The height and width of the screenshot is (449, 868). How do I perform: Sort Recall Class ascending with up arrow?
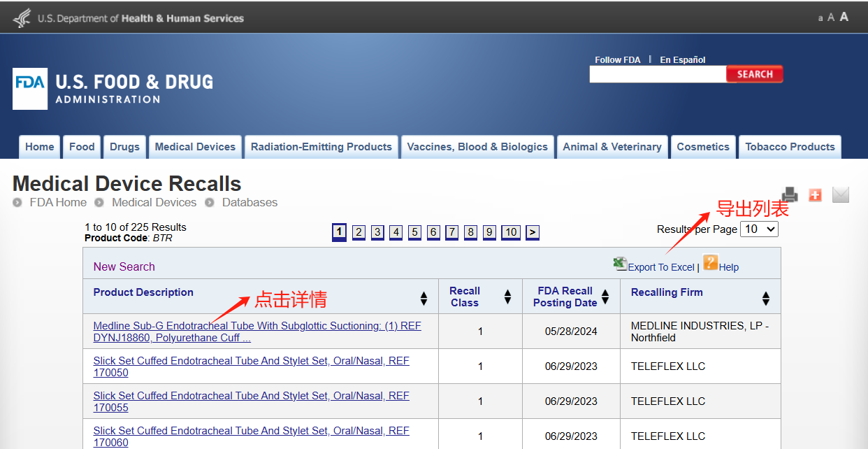click(507, 294)
